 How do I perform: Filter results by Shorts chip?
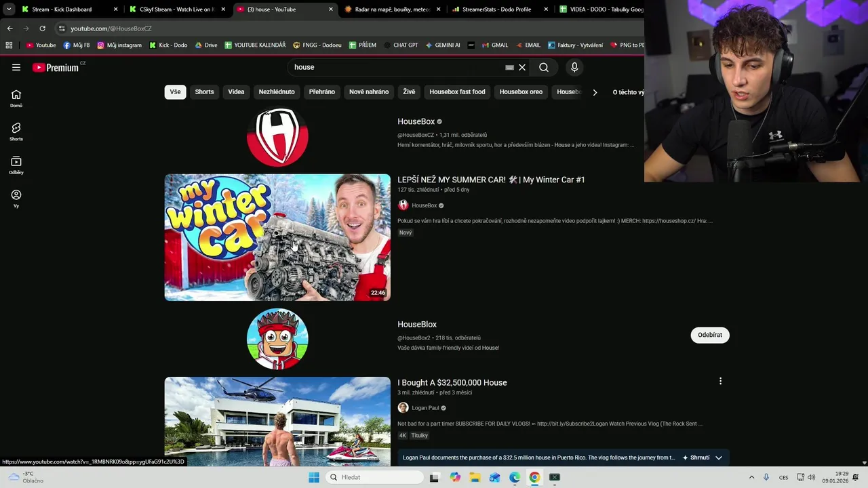[x=204, y=92]
